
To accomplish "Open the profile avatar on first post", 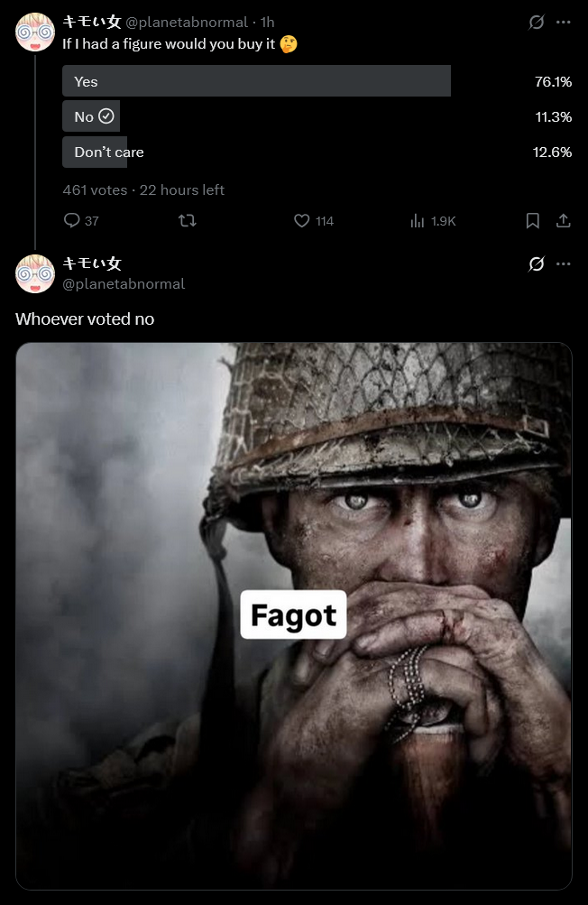I will click(x=35, y=32).
